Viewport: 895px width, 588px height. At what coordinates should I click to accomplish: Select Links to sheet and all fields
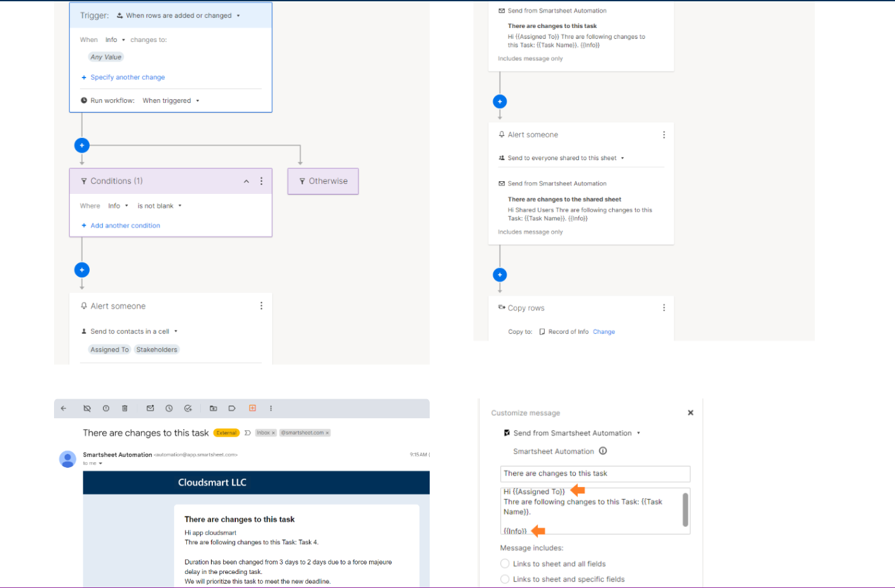pos(505,564)
